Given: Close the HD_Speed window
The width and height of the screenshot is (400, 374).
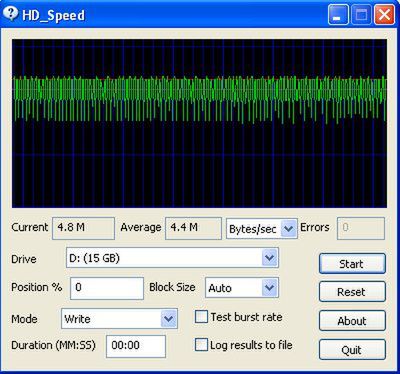Looking at the screenshot, I should 384,15.
